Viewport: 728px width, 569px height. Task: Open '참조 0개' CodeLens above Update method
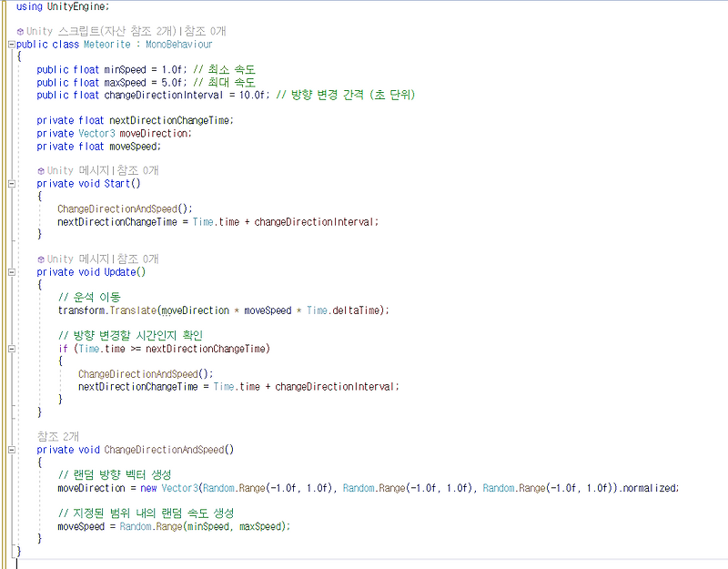click(138, 259)
